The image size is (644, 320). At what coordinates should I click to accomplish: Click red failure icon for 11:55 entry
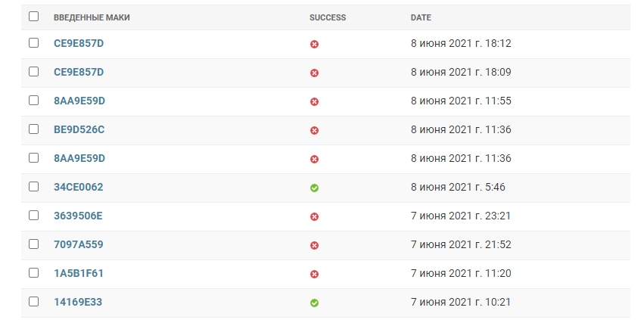click(x=315, y=101)
